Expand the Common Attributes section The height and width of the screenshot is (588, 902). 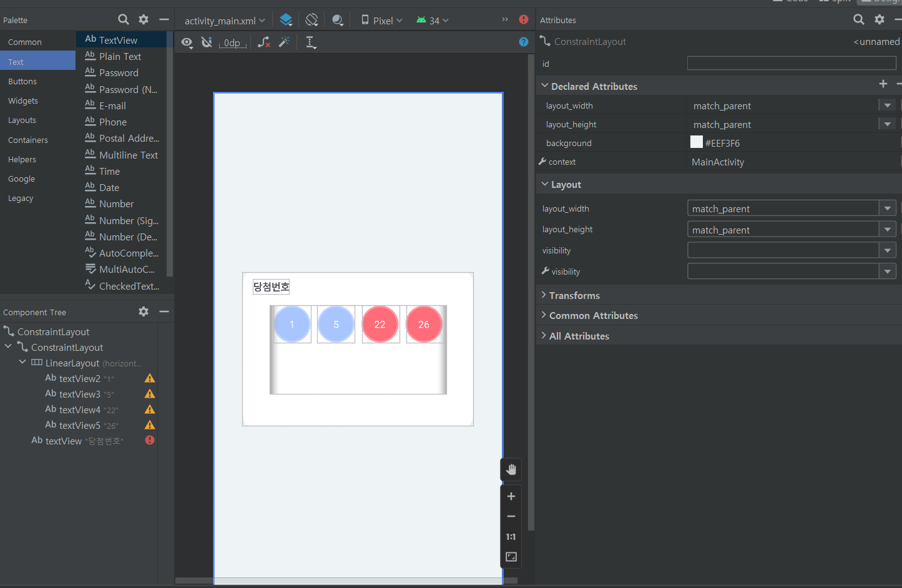click(544, 315)
